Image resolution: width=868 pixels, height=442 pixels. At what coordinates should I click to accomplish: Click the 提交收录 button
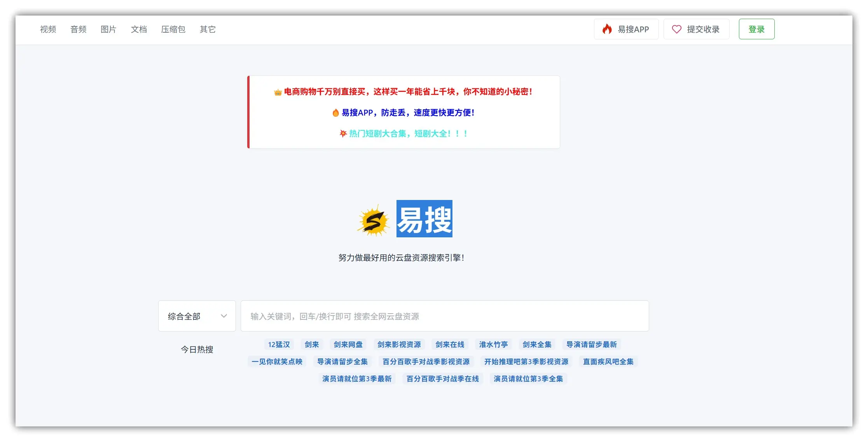697,29
